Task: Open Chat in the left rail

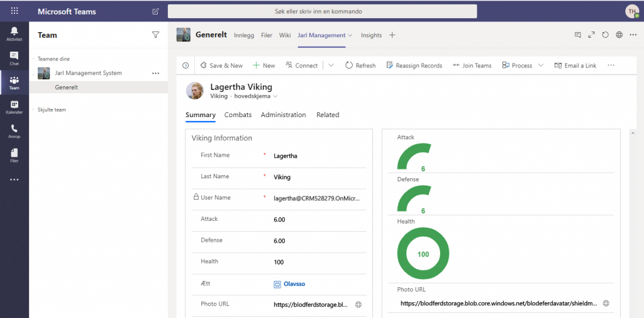Action: tap(14, 58)
